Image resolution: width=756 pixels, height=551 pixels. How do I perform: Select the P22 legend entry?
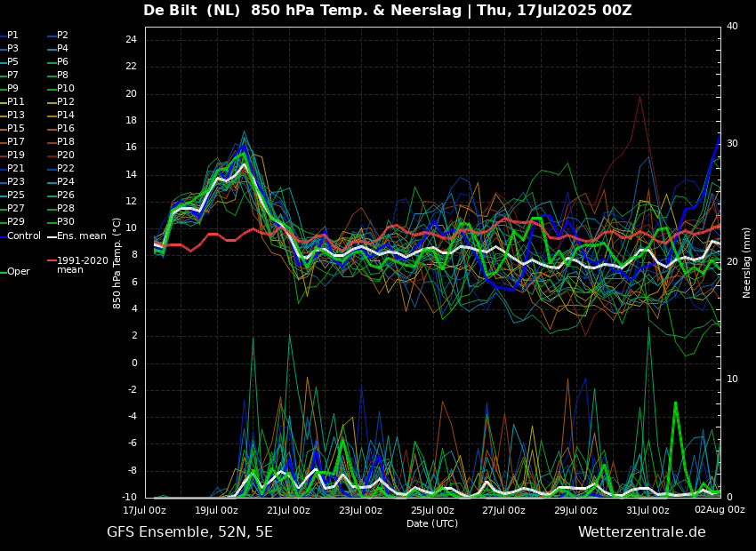click(x=60, y=169)
